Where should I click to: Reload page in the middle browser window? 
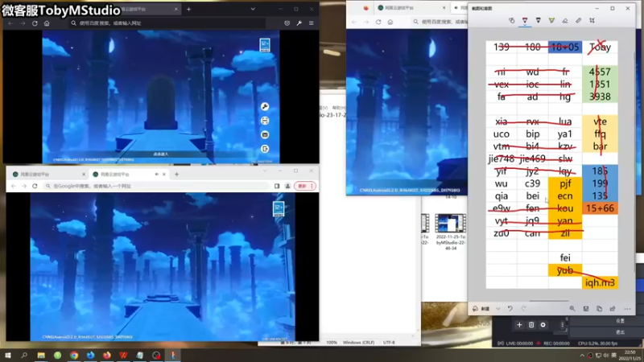(x=378, y=23)
